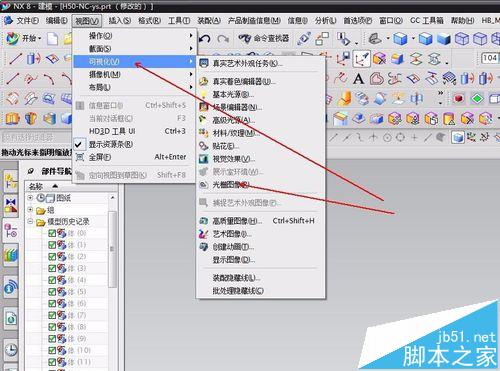The height and width of the screenshot is (371, 500).
Task: Click the 104 value input field
Action: 490,58
